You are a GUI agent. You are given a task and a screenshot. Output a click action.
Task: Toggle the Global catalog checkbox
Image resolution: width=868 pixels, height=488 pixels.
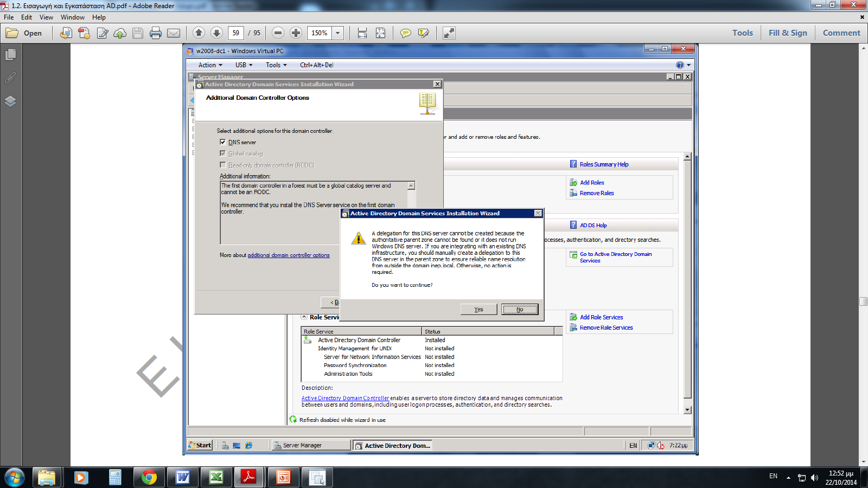(x=222, y=153)
